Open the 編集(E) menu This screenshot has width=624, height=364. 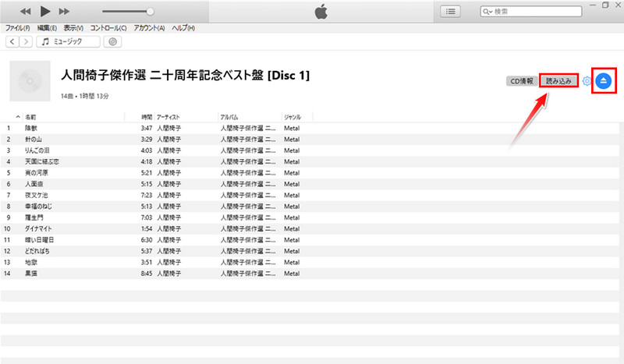click(47, 28)
